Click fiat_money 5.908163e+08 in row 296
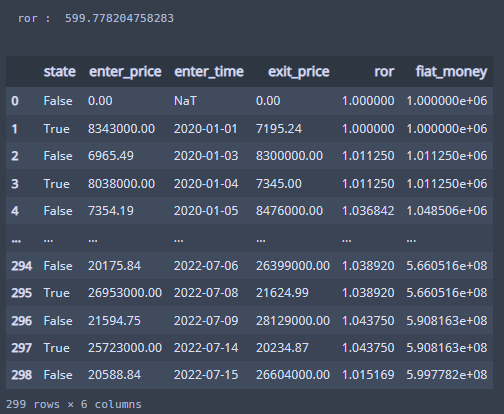The image size is (504, 414). tap(447, 321)
